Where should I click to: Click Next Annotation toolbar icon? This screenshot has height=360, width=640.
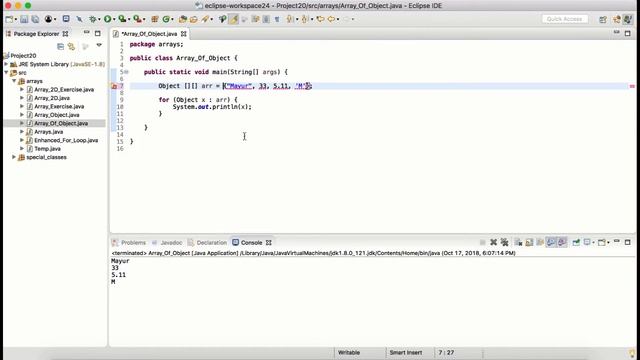tap(290, 19)
